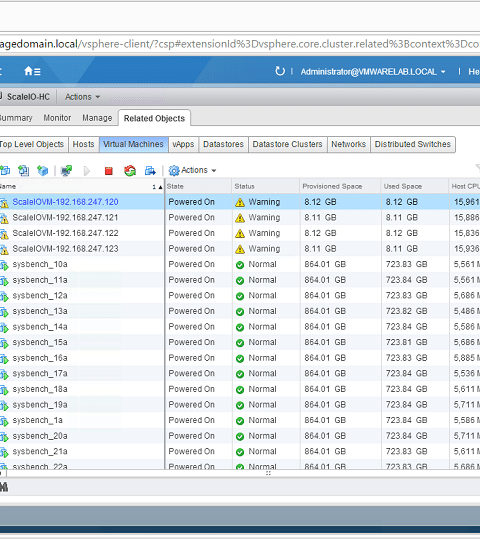Click Used Space 723.82 GB for sysbench_13a

(406, 311)
